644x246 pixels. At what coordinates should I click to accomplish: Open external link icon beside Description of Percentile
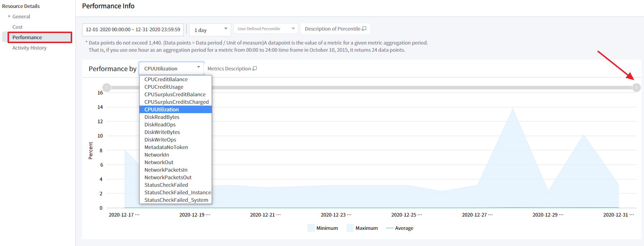click(x=364, y=29)
